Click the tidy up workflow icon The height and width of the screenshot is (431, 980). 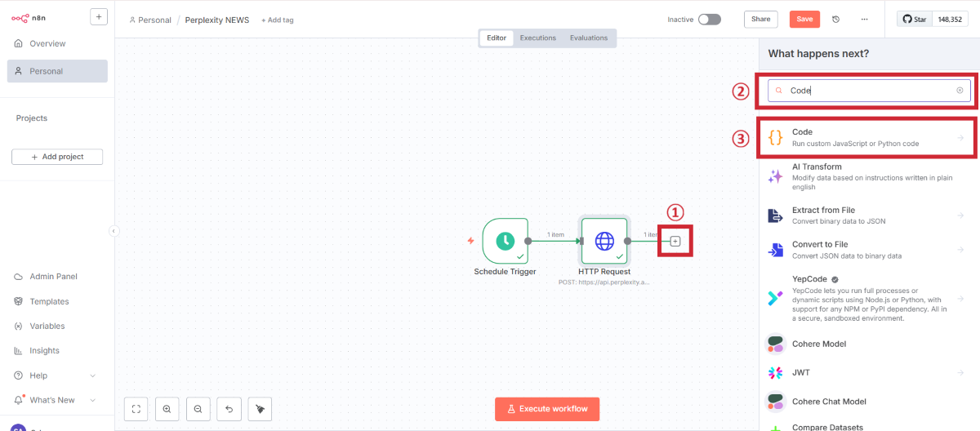(x=260, y=409)
